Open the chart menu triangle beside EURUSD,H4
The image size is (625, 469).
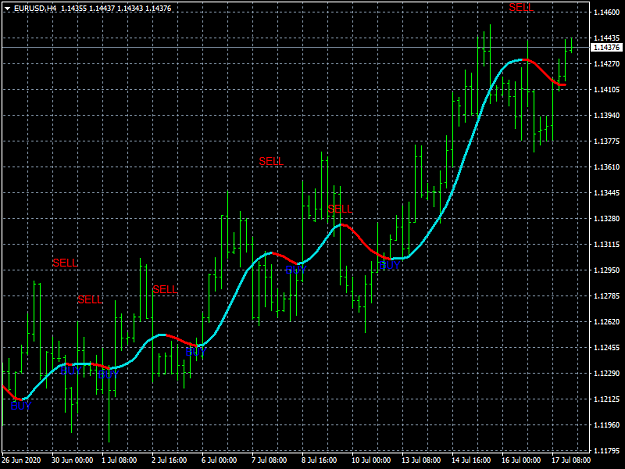point(7,8)
